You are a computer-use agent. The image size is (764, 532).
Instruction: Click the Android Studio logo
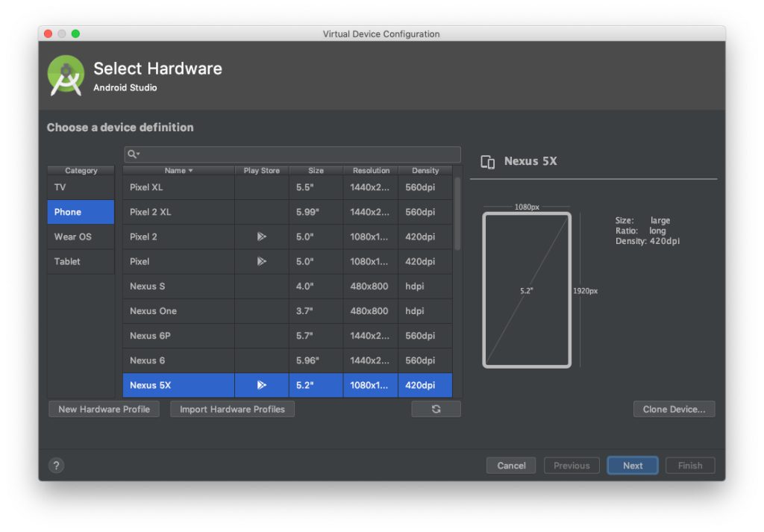click(x=66, y=75)
